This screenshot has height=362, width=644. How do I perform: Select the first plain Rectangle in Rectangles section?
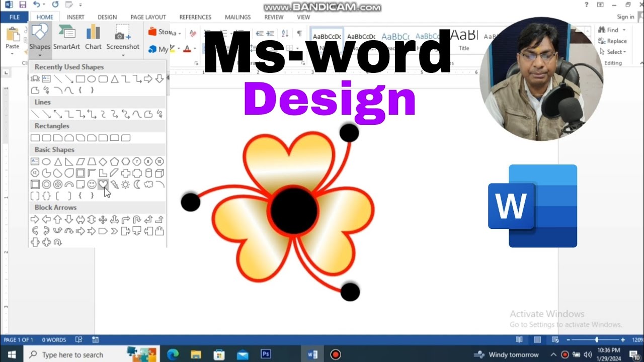coord(35,138)
